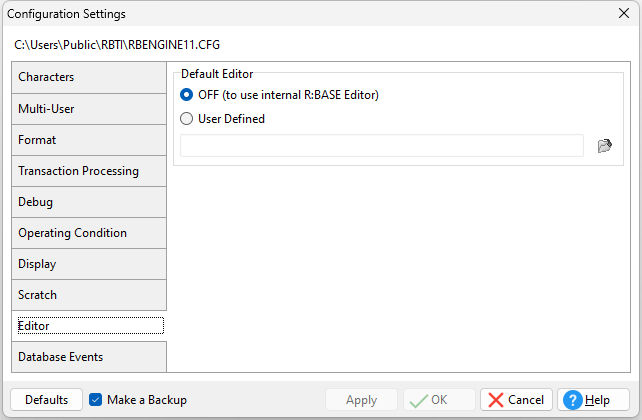The height and width of the screenshot is (420, 642).
Task: Confirm with the OK button
Action: point(439,400)
